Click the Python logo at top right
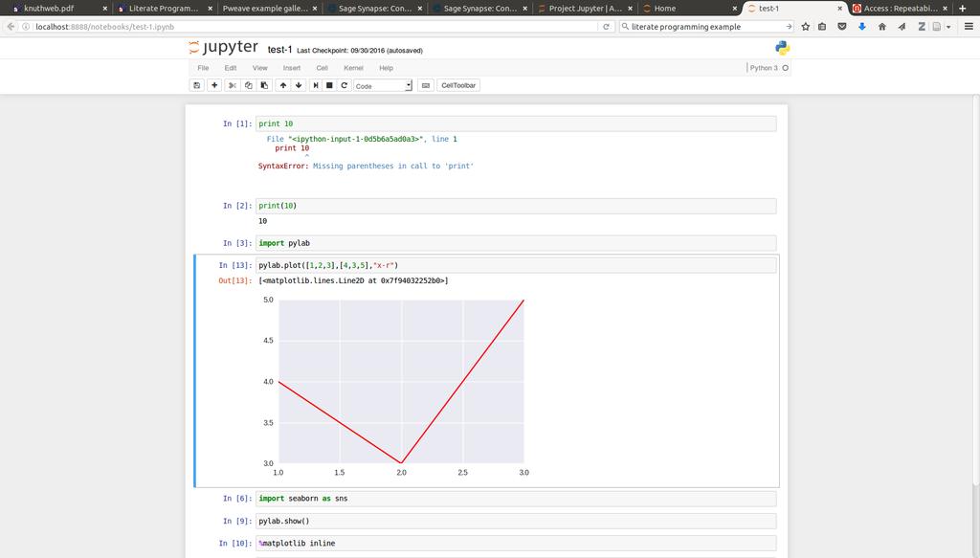 tap(782, 48)
